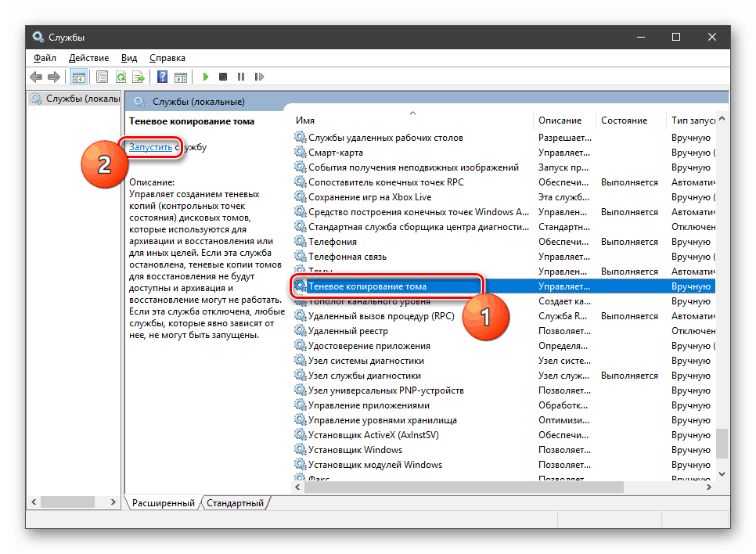
Task: Open the Справка menu
Action: 167,57
